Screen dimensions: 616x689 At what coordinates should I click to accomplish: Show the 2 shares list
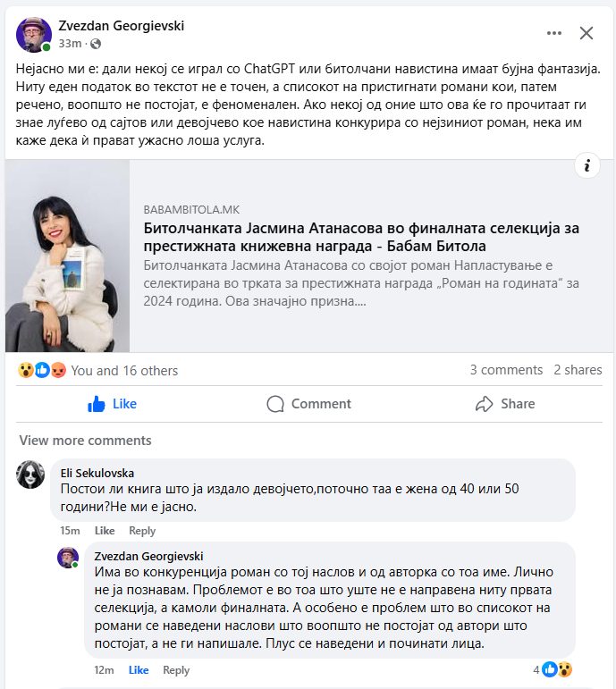578,370
